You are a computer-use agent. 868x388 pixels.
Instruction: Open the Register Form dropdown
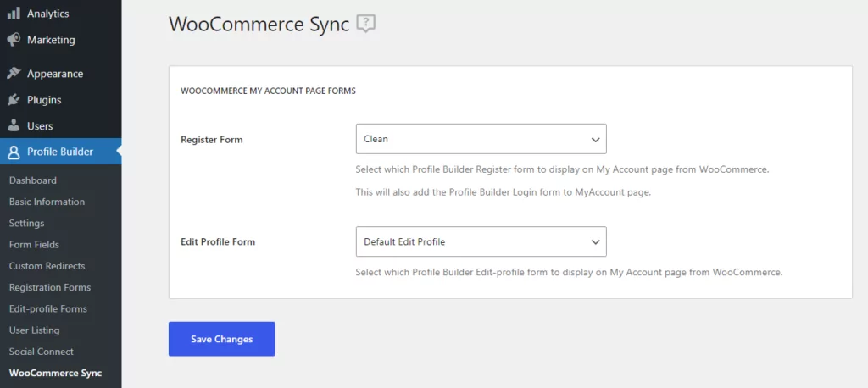tap(481, 139)
